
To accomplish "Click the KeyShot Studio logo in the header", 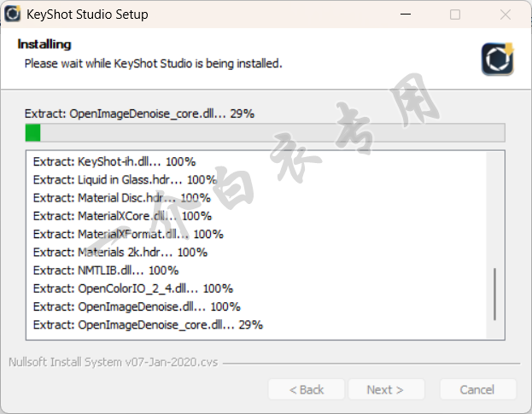I will tap(497, 59).
